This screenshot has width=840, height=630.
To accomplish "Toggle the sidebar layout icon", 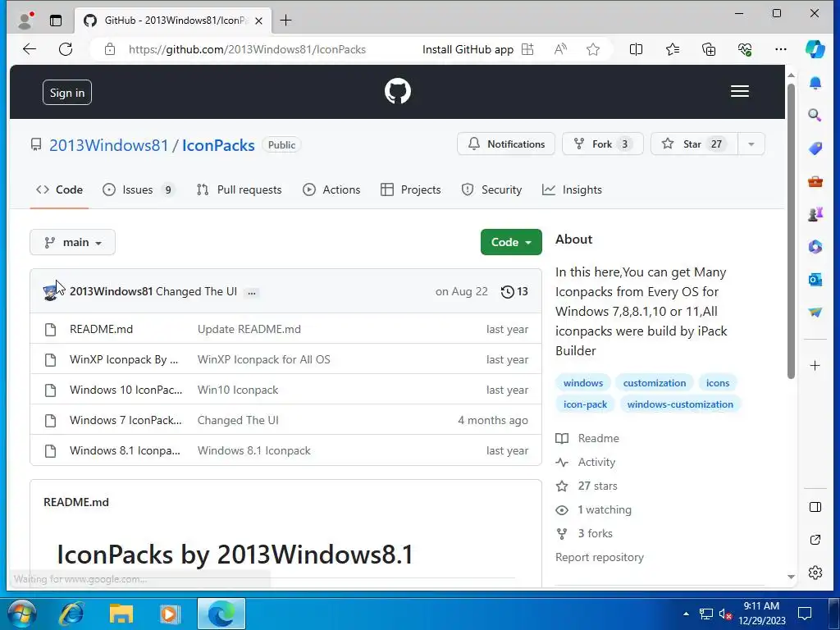I will tap(815, 507).
